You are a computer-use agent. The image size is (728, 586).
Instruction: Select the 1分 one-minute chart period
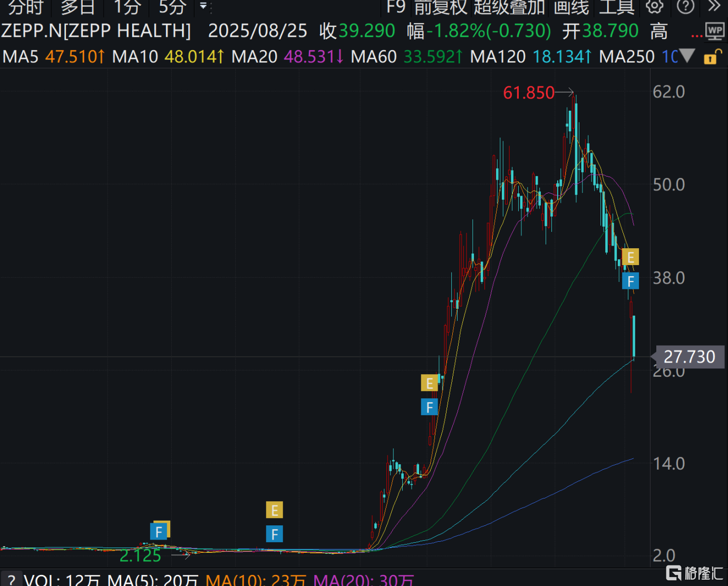[127, 7]
